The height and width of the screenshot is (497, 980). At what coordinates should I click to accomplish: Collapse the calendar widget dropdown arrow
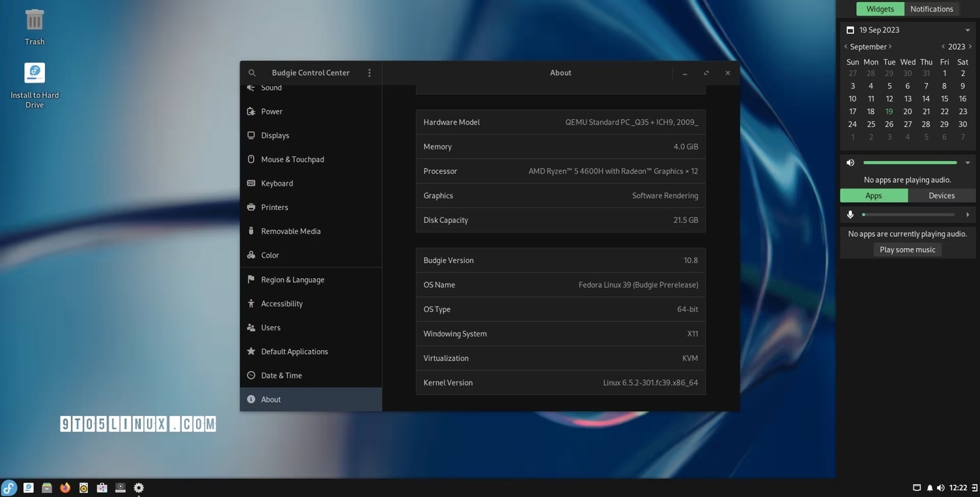[968, 30]
